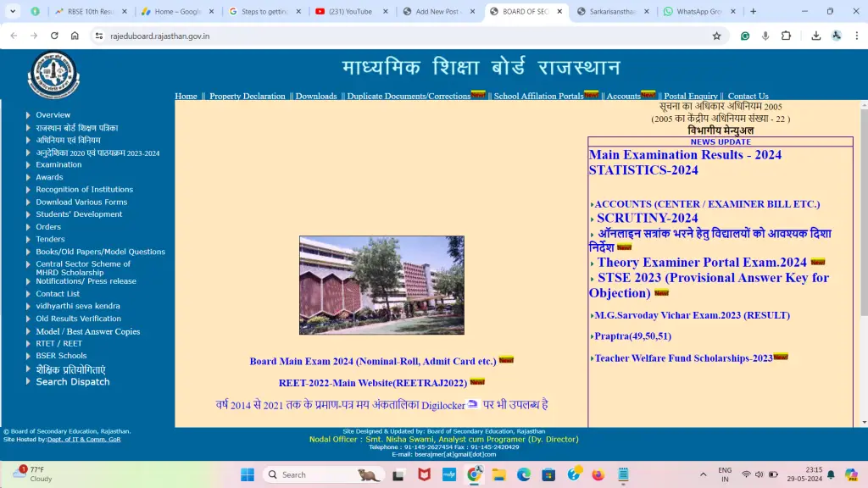Switch to the Add New Post tab

[438, 11]
